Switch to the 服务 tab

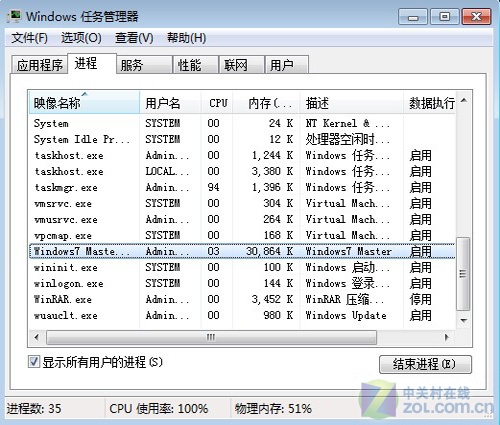point(144,65)
